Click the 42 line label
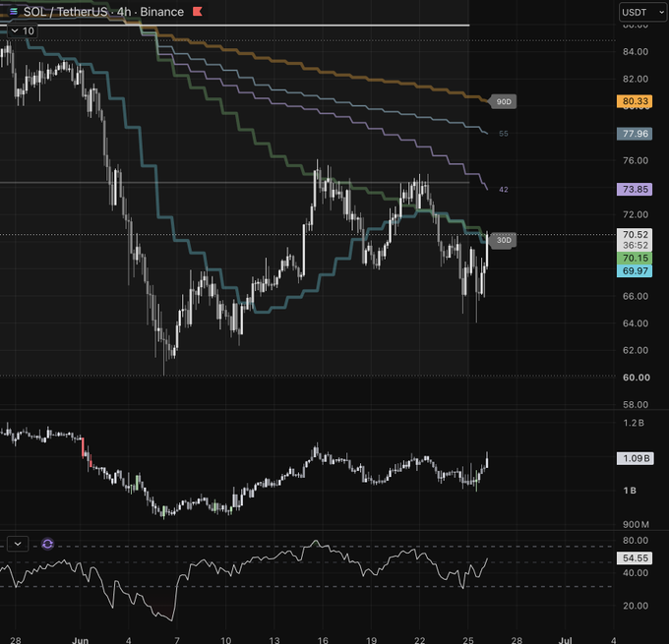The image size is (669, 644). (x=504, y=190)
